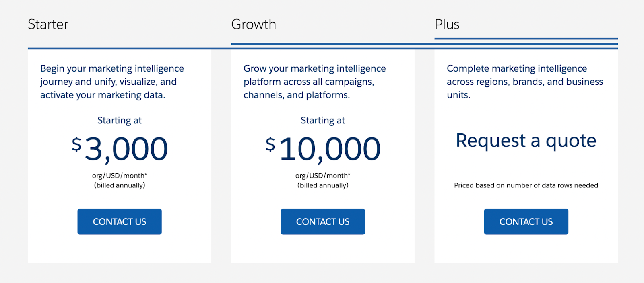Click Contact Us under Plus plan
Image resolution: width=644 pixels, height=283 pixels.
(x=526, y=221)
